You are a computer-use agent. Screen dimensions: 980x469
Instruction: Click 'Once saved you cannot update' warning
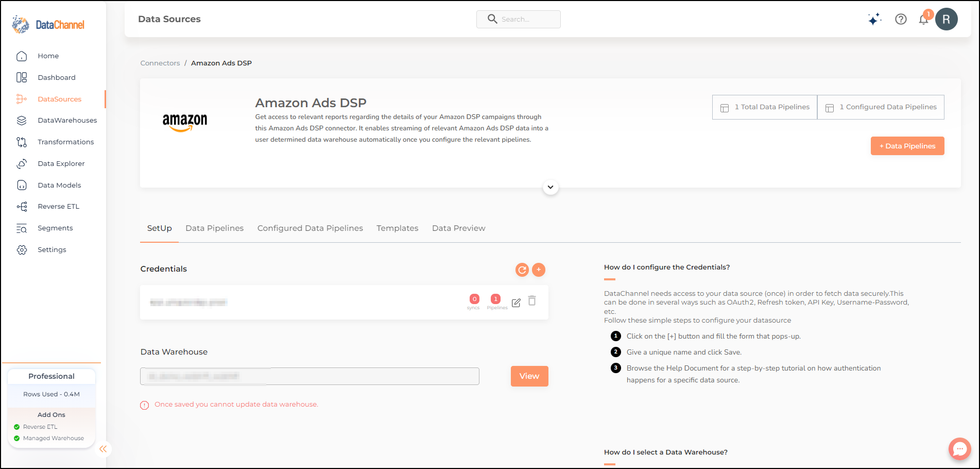click(x=236, y=405)
